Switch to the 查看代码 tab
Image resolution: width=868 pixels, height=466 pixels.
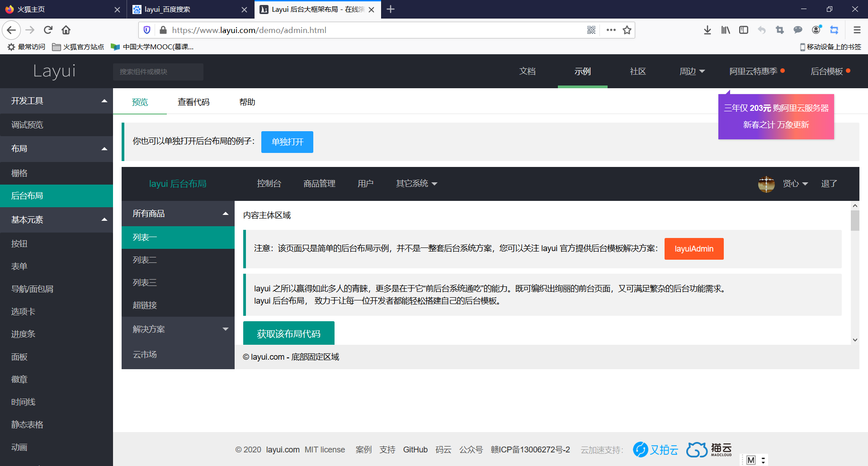194,102
